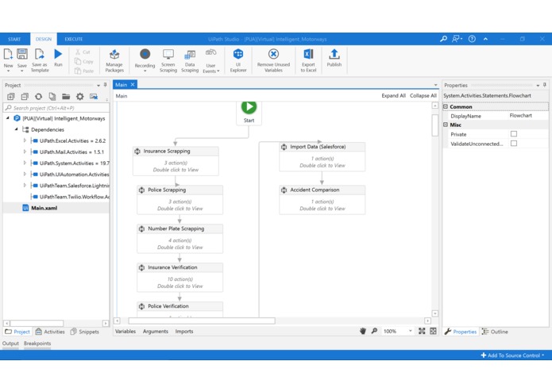Click Fit to Screen icon
This screenshot has height=392, width=552.
(422, 331)
